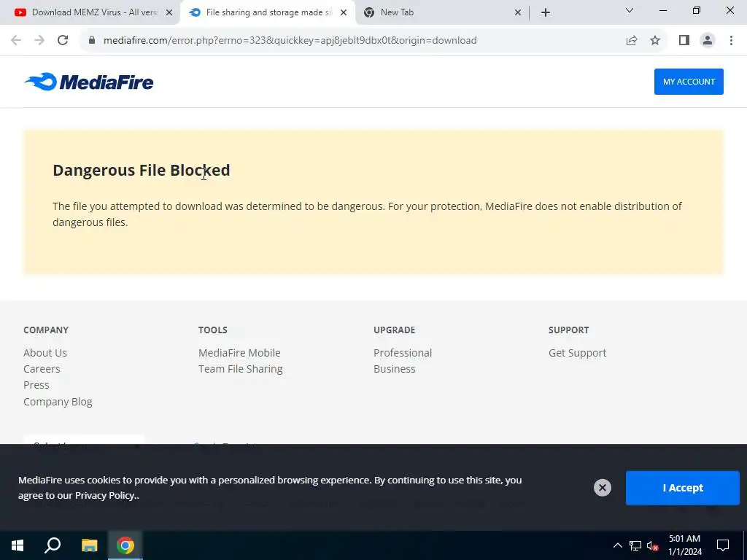This screenshot has height=560, width=747.
Task: Click the lock icon in address bar
Action: point(92,41)
